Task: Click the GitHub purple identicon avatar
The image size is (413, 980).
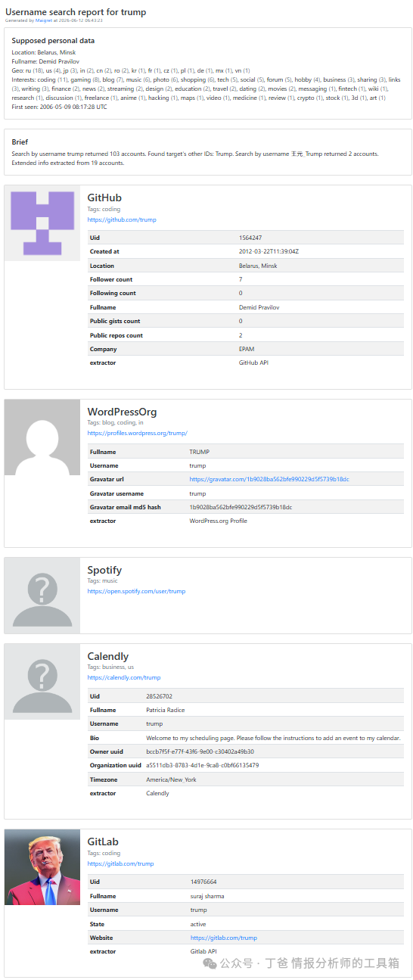Action: point(42,223)
